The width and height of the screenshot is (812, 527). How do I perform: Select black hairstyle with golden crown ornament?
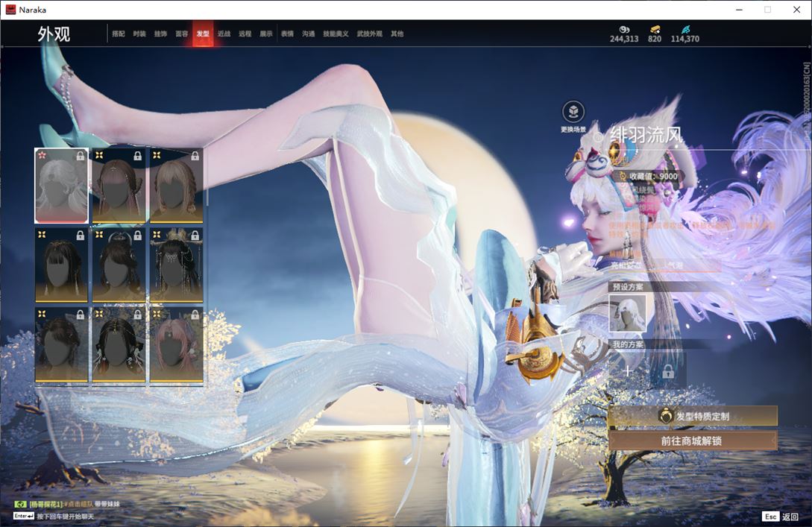tap(176, 265)
